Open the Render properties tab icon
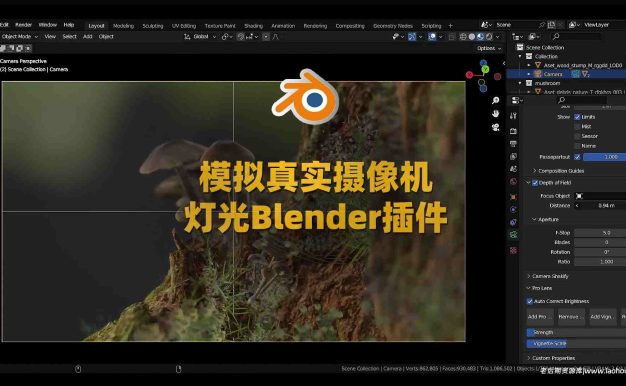Viewport: 626px width, 386px height. pos(513,131)
